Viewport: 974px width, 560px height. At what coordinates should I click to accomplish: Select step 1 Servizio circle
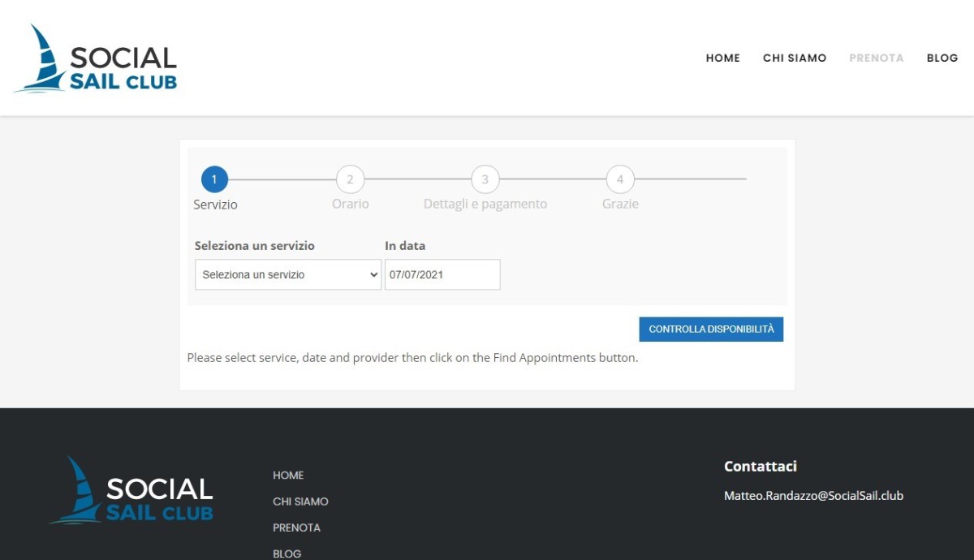tap(214, 179)
